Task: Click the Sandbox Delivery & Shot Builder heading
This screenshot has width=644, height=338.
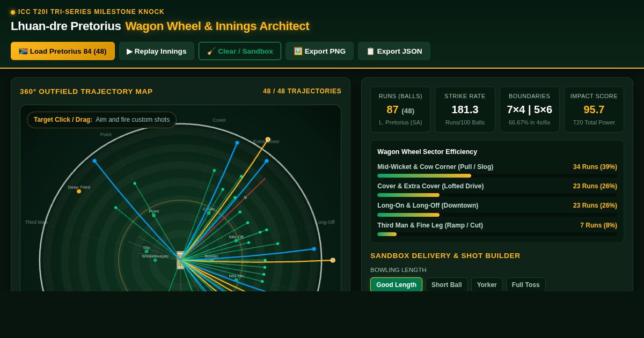Action: pos(445,256)
